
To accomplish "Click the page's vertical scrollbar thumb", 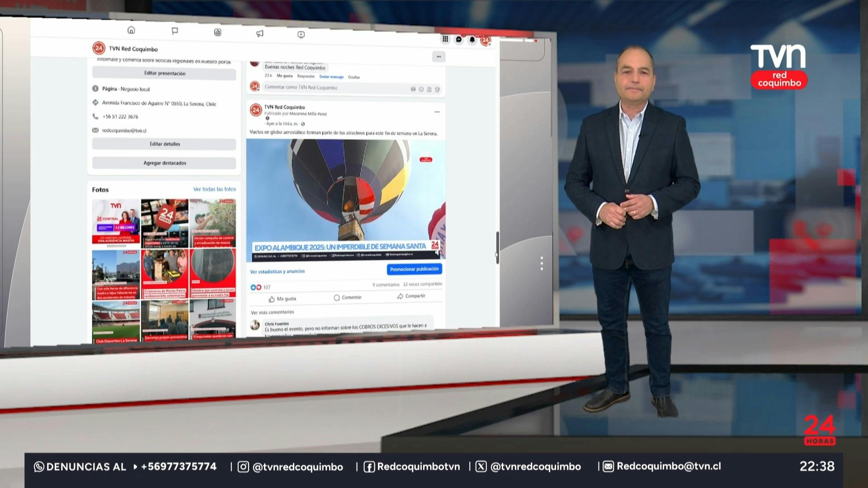I will pyautogui.click(x=497, y=248).
